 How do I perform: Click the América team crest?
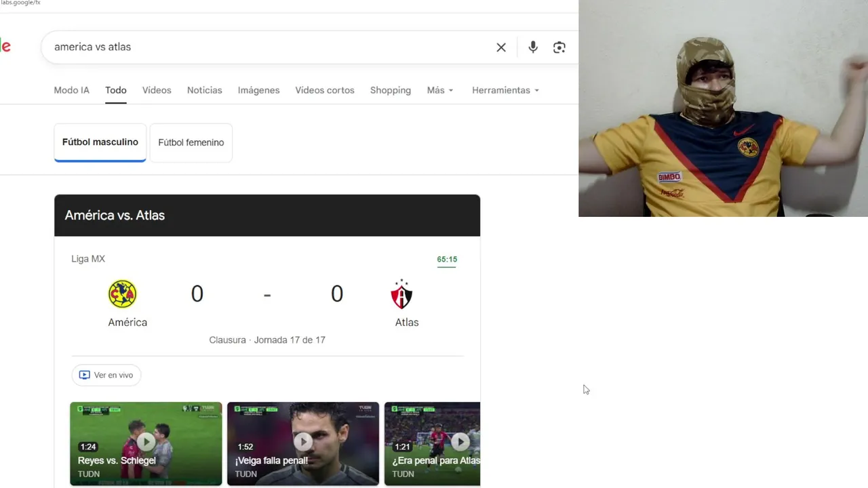pyautogui.click(x=123, y=294)
